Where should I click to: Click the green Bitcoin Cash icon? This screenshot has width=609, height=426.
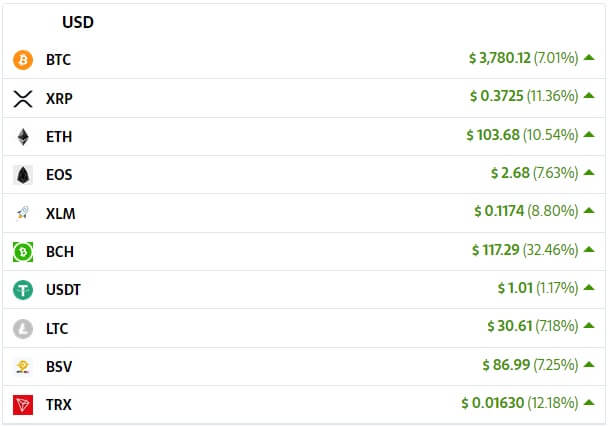pyautogui.click(x=23, y=252)
